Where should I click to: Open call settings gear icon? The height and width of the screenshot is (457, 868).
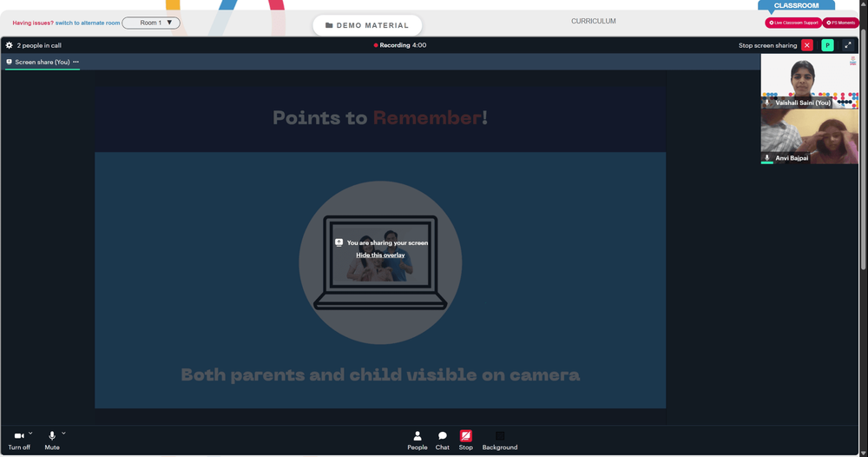9,45
